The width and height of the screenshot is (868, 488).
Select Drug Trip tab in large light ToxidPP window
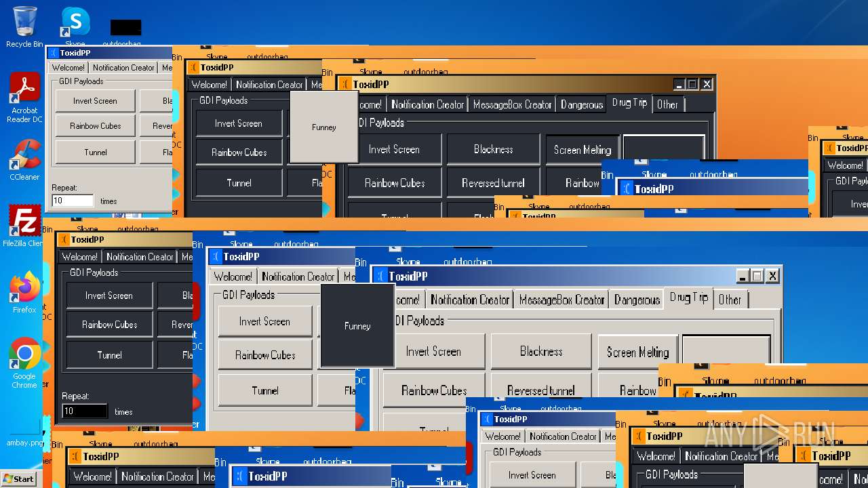(x=689, y=298)
